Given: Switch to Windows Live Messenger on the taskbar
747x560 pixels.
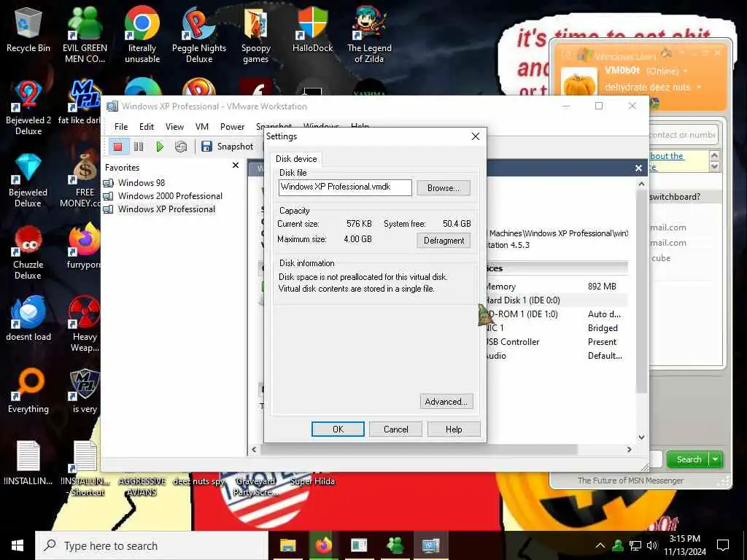Looking at the screenshot, I should pyautogui.click(x=395, y=545).
